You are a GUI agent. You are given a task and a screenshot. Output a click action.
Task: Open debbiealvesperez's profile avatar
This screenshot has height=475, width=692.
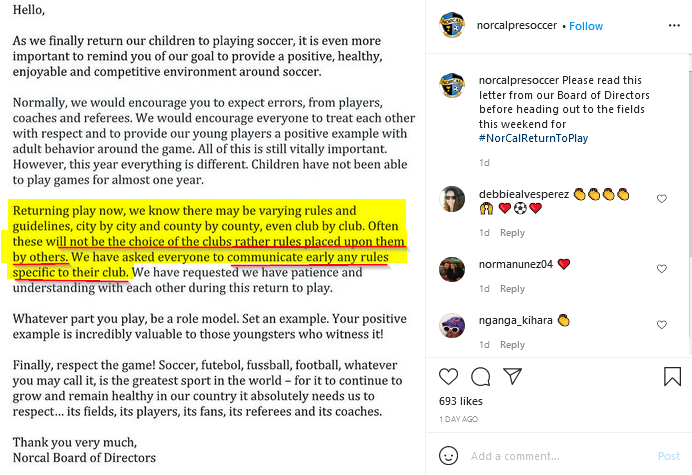pos(453,199)
